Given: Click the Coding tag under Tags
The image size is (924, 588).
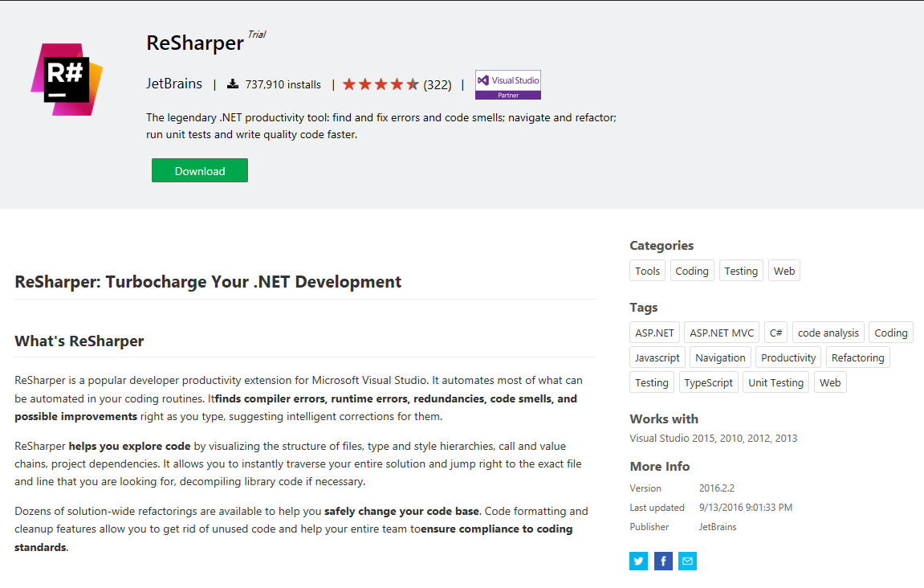Looking at the screenshot, I should pos(890,333).
